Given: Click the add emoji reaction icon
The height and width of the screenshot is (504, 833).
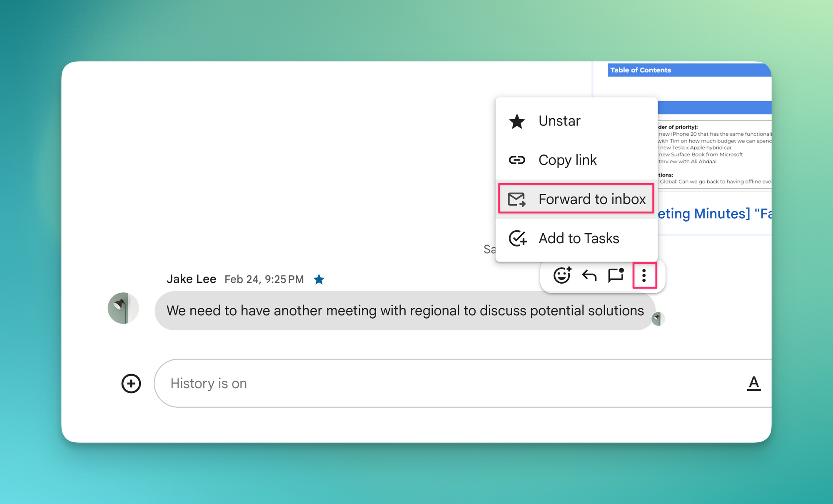Looking at the screenshot, I should click(562, 275).
